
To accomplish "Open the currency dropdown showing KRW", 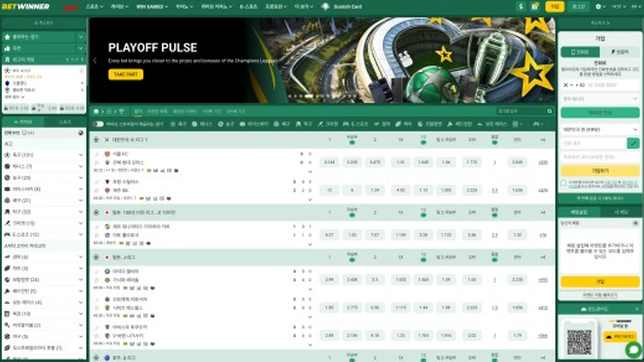I will coord(600,129).
